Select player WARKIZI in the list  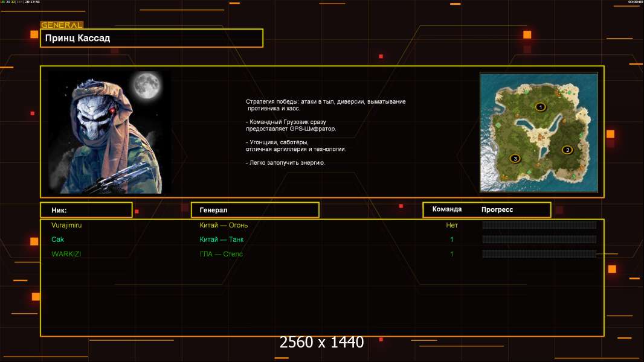[x=66, y=254]
